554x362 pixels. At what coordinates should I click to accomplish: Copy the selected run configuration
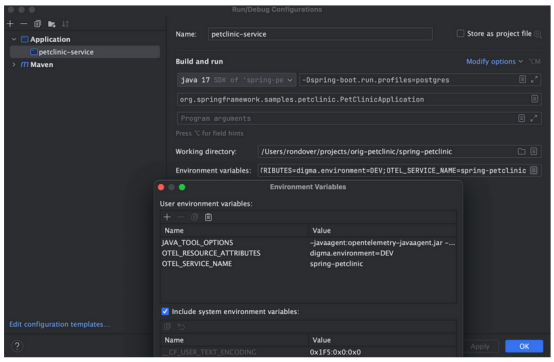point(37,24)
